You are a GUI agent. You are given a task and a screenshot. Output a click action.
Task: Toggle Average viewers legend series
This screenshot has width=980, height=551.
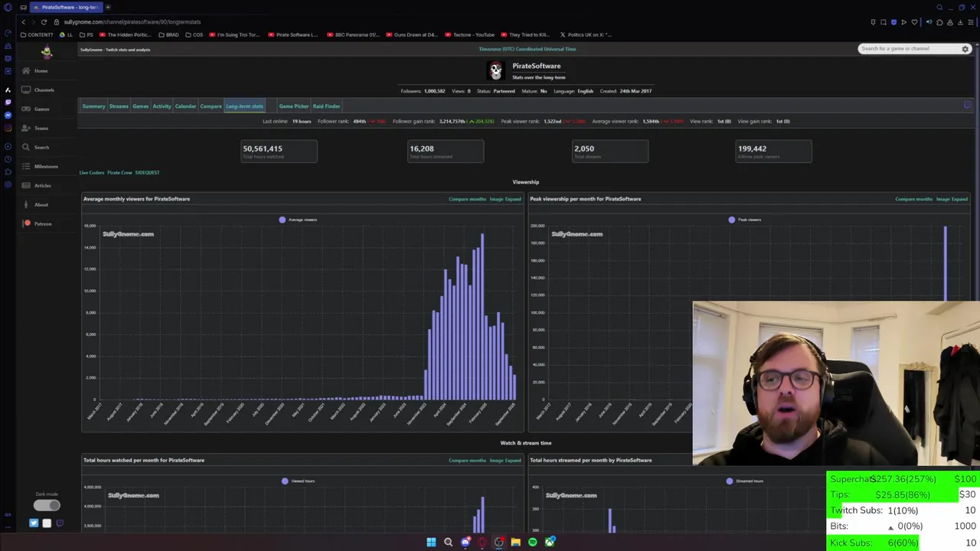click(298, 220)
